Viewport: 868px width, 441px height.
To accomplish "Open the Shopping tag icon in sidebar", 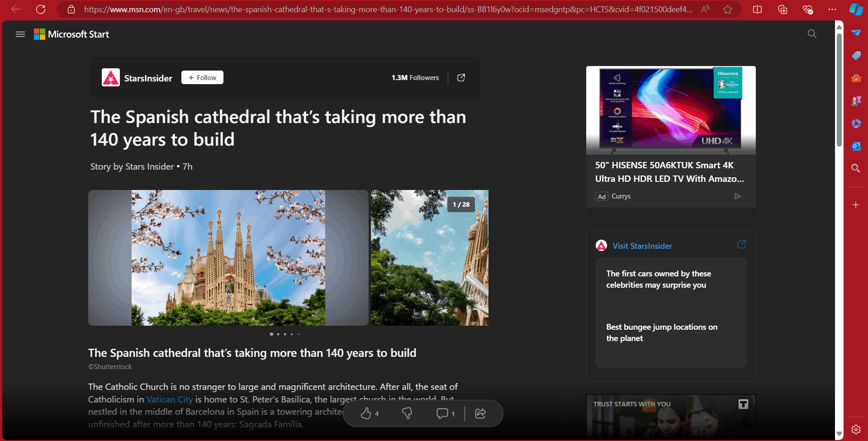I will pyautogui.click(x=856, y=56).
